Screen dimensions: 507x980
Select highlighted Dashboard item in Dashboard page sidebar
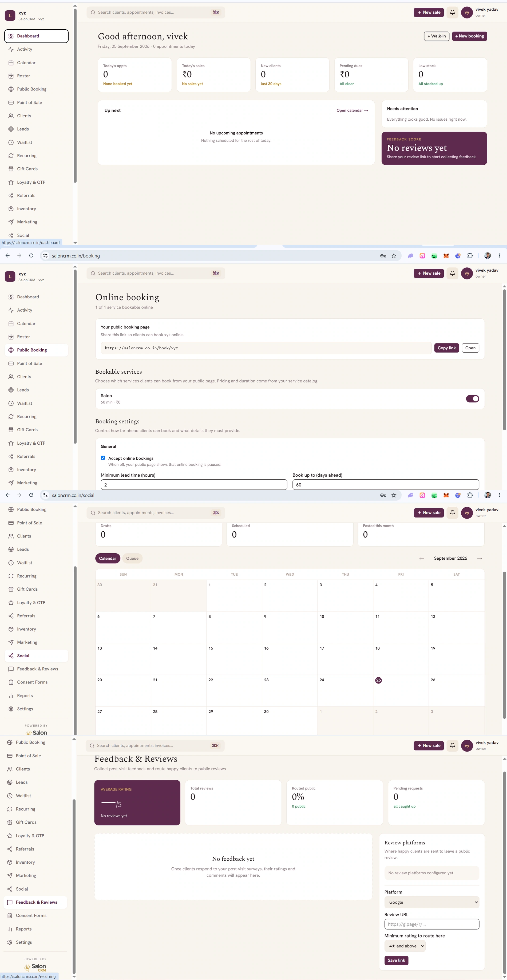point(36,36)
